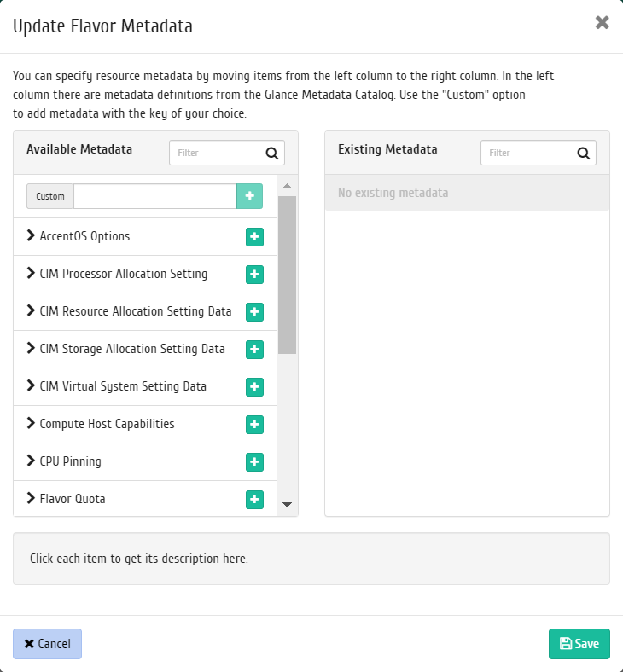Click the Existing Metadata filter field

coord(528,153)
